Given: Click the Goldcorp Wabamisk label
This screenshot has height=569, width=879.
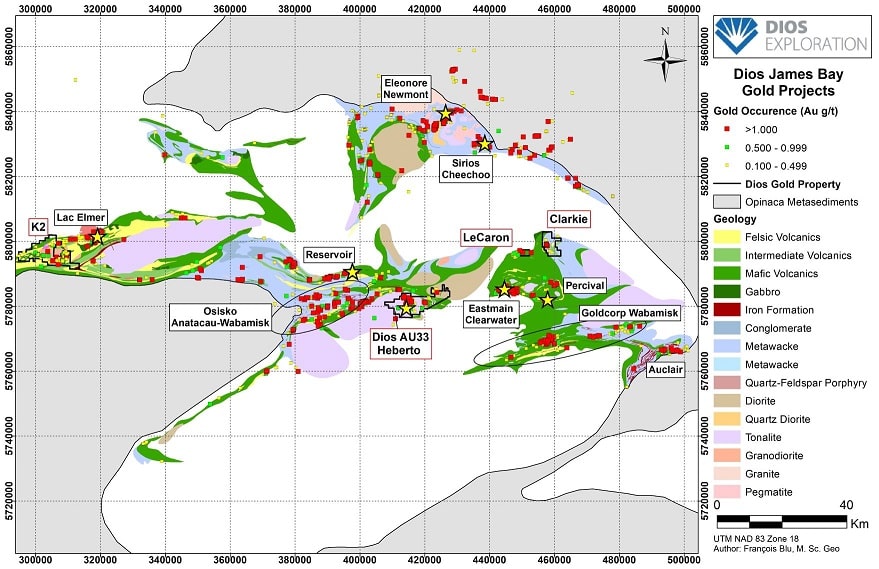Looking at the screenshot, I should (630, 314).
